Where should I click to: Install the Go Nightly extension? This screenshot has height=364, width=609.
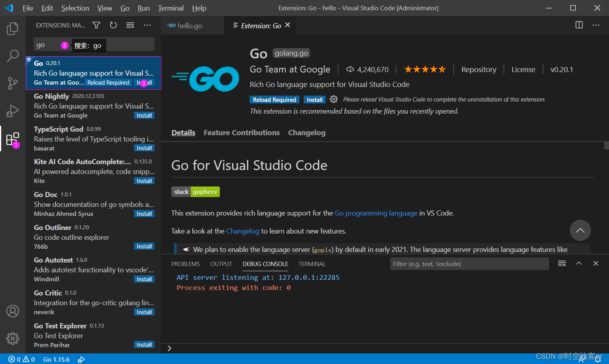coord(144,116)
